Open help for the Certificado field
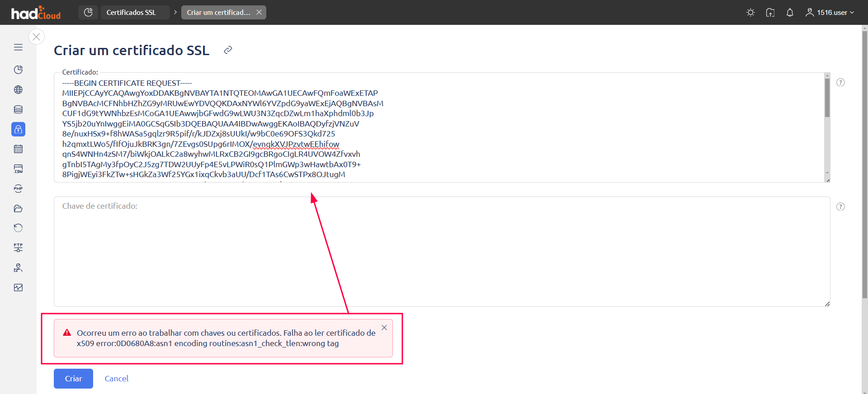The width and height of the screenshot is (868, 394). [x=840, y=82]
